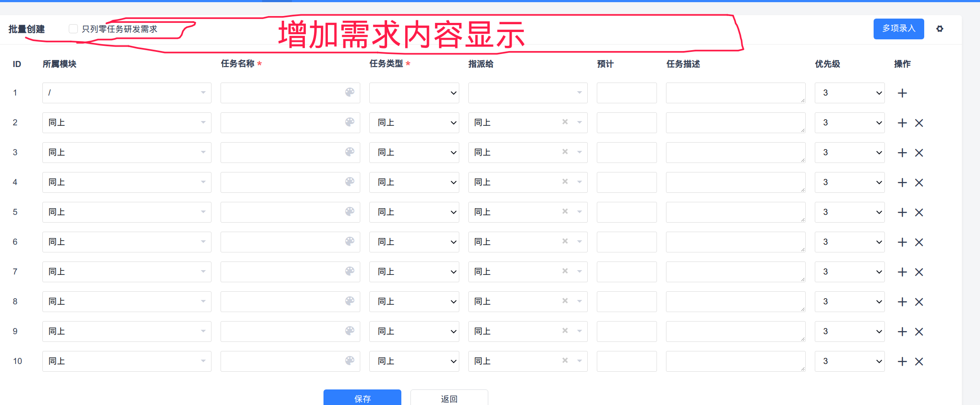Open the 指派给 dropdown in row 1

pyautogui.click(x=528, y=93)
